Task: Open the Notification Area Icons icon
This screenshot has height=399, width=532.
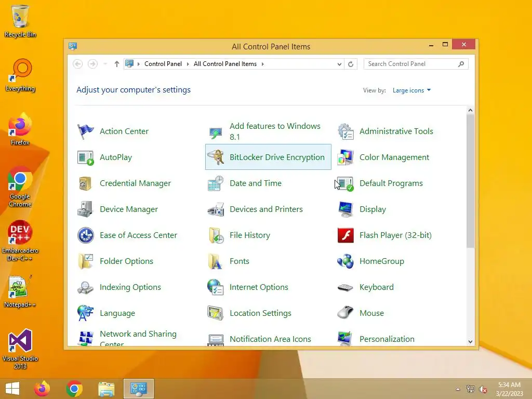Action: 216,340
